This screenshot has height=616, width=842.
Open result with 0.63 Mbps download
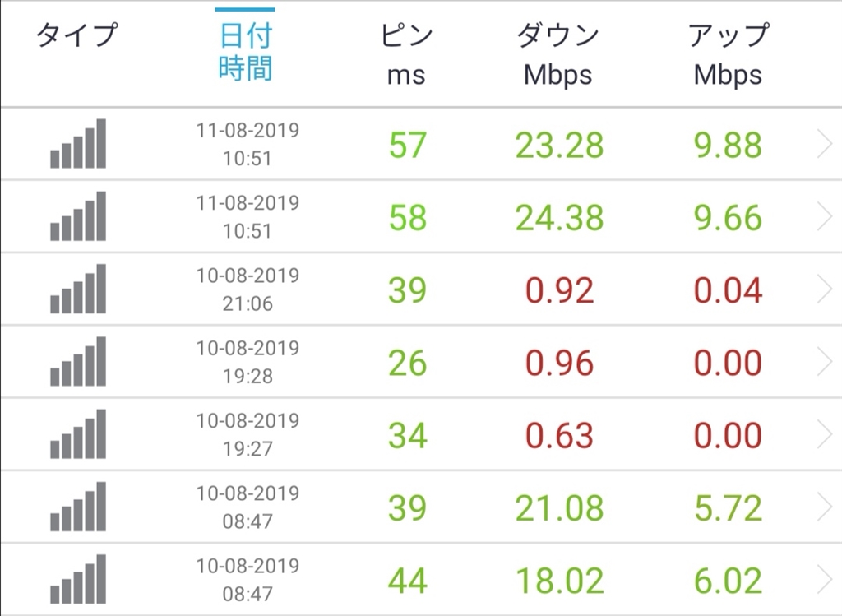click(x=559, y=435)
